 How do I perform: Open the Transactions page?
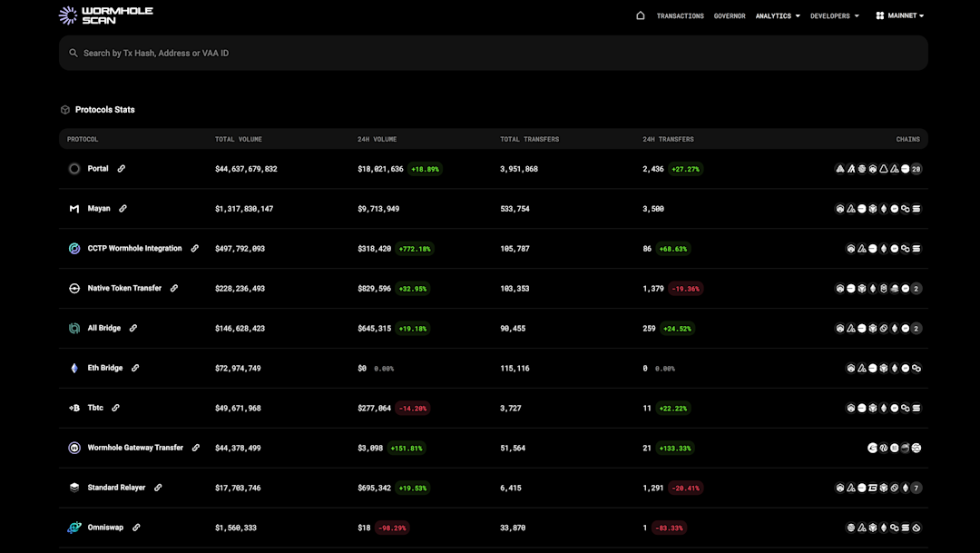(680, 15)
